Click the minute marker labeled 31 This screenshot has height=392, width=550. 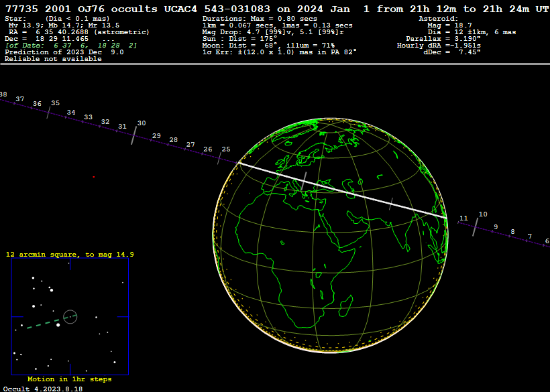(123, 127)
